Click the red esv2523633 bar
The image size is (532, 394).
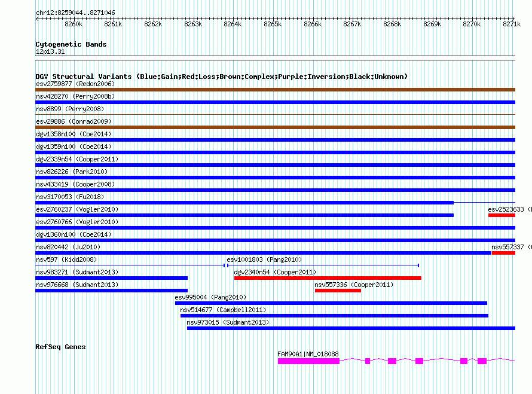coord(502,215)
